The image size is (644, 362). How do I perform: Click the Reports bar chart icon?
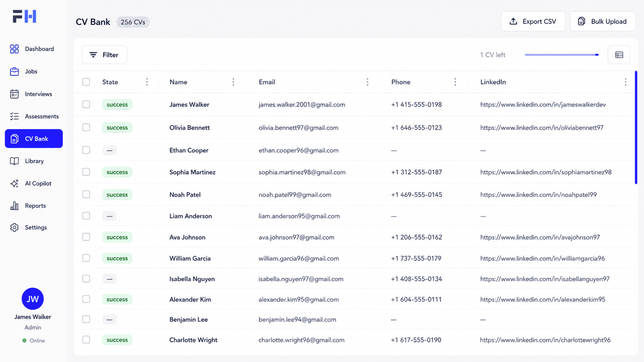pos(14,206)
